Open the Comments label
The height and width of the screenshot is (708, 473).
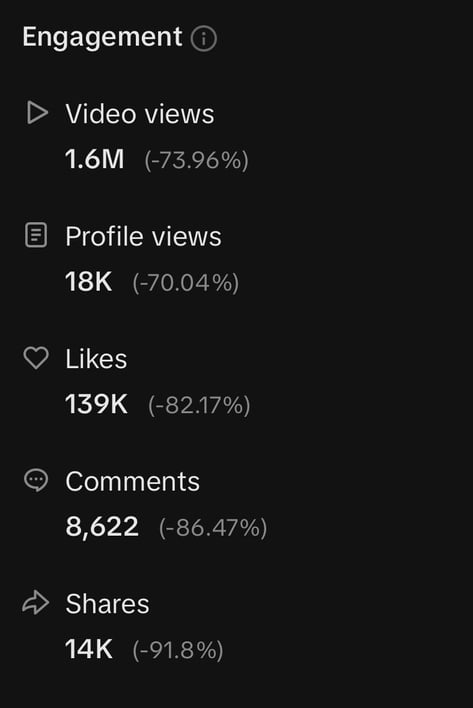tap(133, 481)
